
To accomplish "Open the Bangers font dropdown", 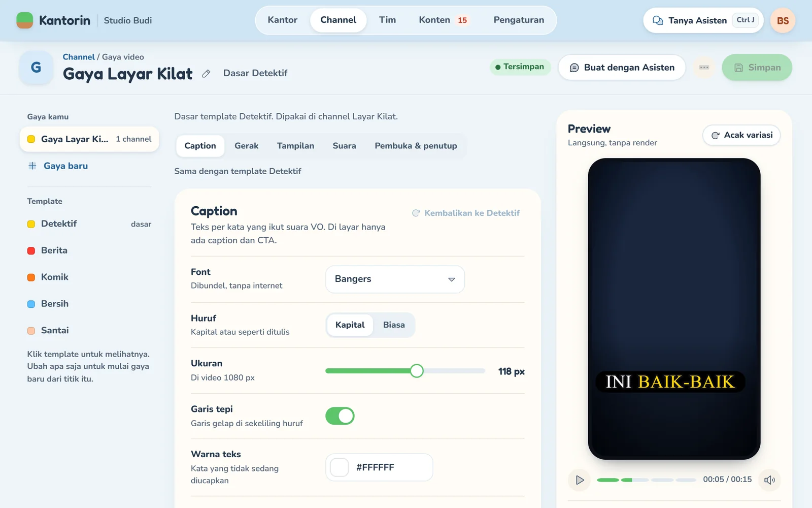I will (395, 279).
